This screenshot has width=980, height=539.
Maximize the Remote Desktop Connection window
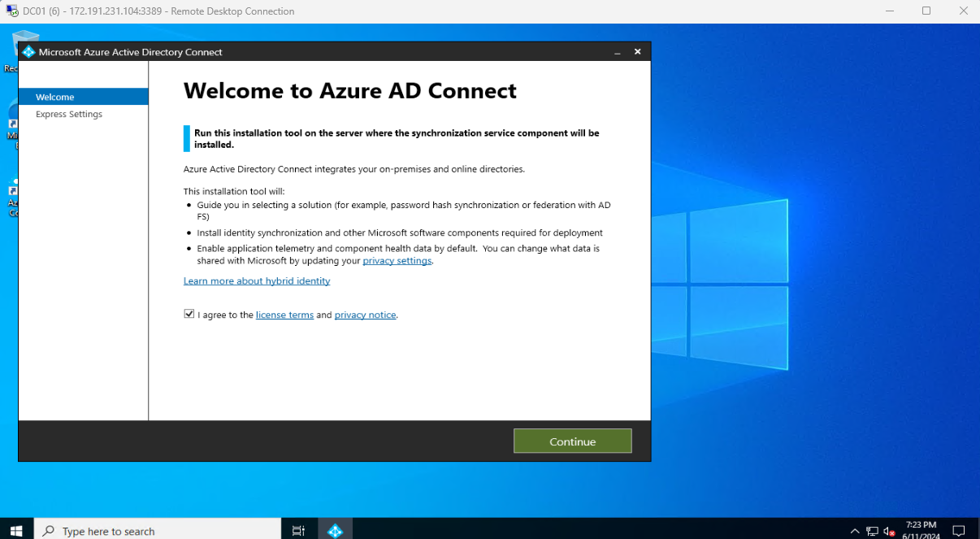926,11
